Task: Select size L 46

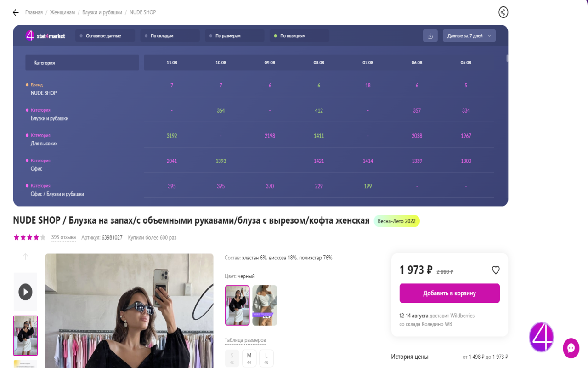Action: pos(266,358)
